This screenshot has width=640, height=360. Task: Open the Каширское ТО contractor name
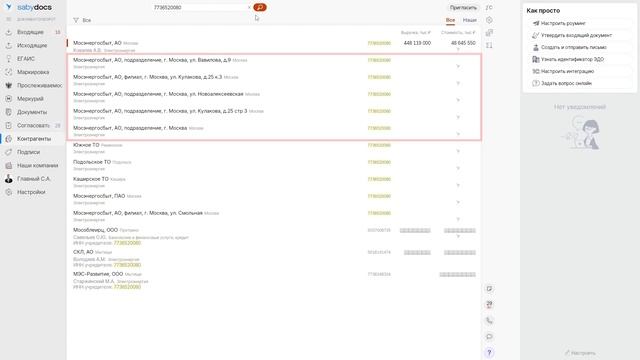pos(91,179)
